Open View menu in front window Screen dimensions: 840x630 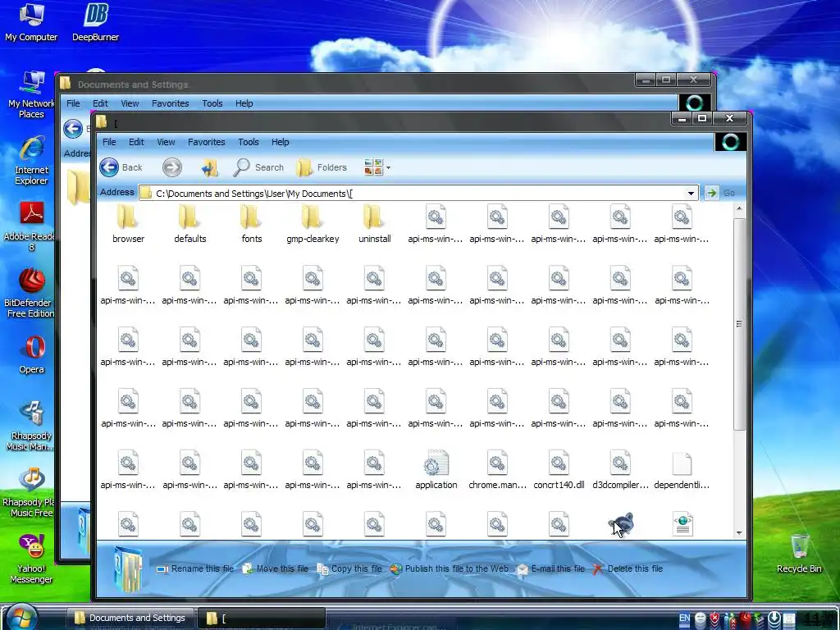[166, 142]
